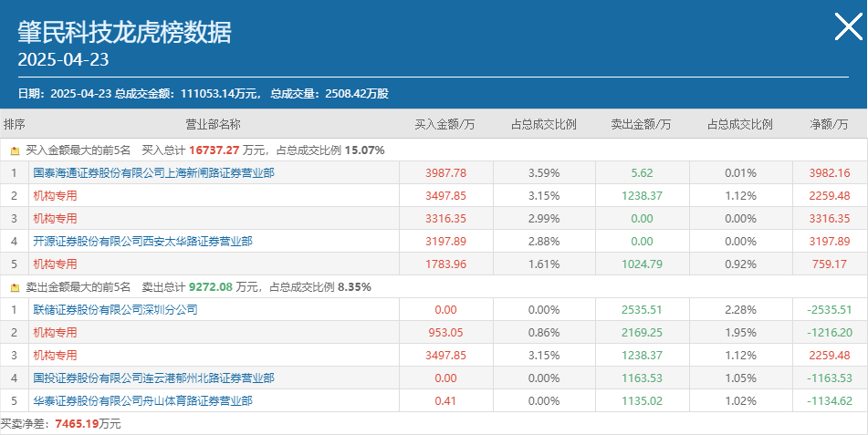
Task: Click 机构专用 ranked 2 in the buy list
Action: pyautogui.click(x=55, y=196)
